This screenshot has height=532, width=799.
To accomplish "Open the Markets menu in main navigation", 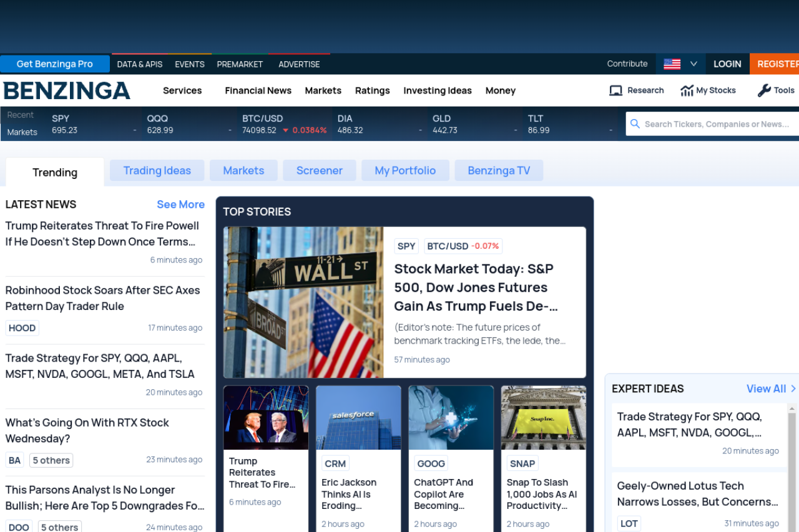I will click(x=323, y=90).
